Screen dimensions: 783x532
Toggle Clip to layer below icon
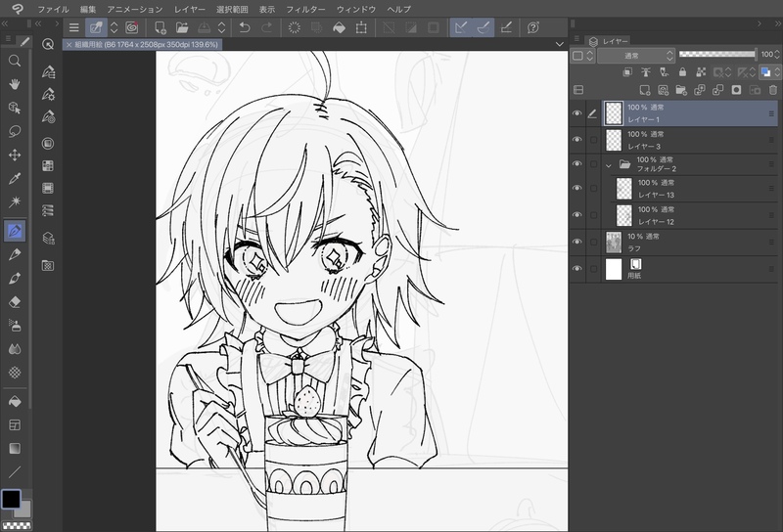[627, 72]
